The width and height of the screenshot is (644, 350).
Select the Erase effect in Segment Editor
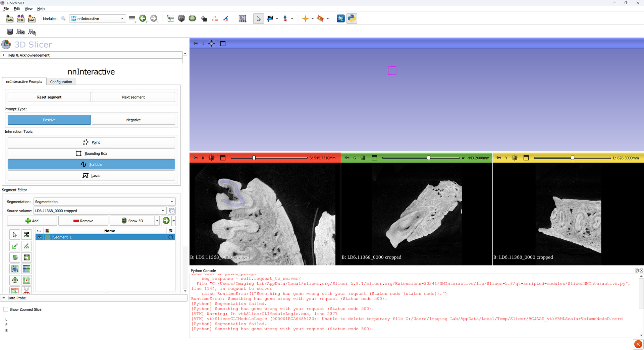[15, 257]
